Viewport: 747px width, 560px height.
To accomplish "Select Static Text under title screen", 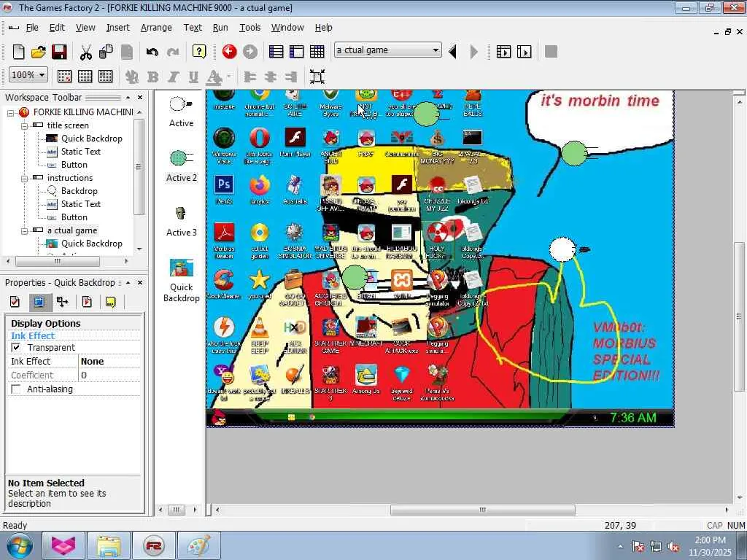I will point(80,152).
